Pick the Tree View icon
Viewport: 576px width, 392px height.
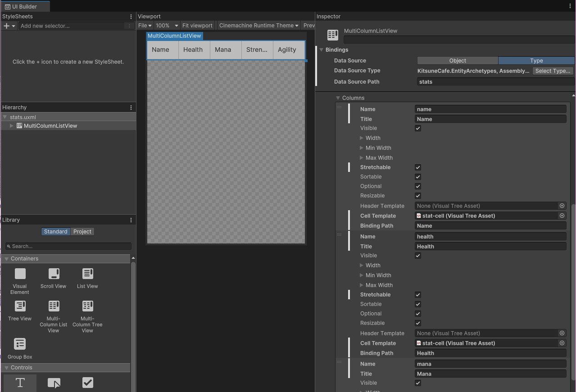pos(20,306)
